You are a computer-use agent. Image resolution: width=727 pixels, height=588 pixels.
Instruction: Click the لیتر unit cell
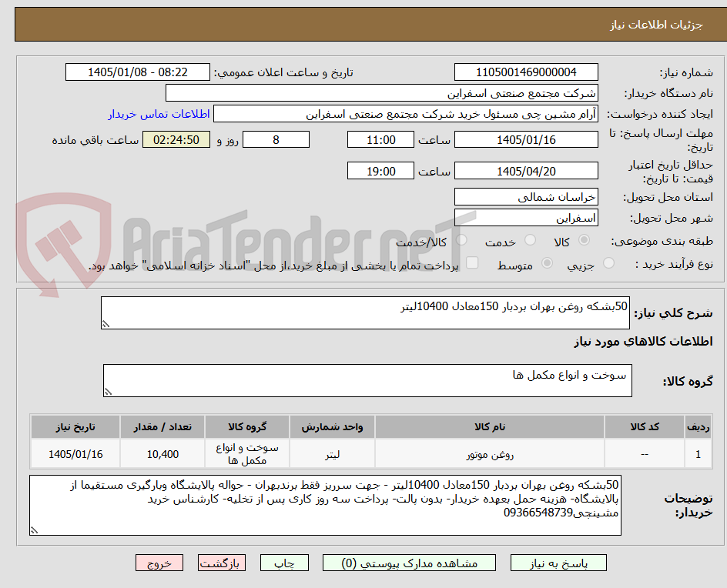point(332,454)
